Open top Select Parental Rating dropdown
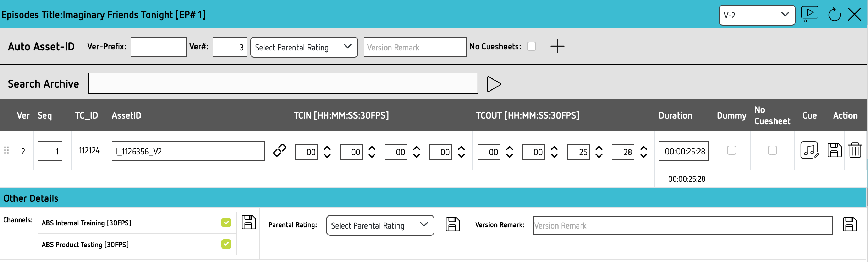Viewport: 868px width, 262px height. 304,47
